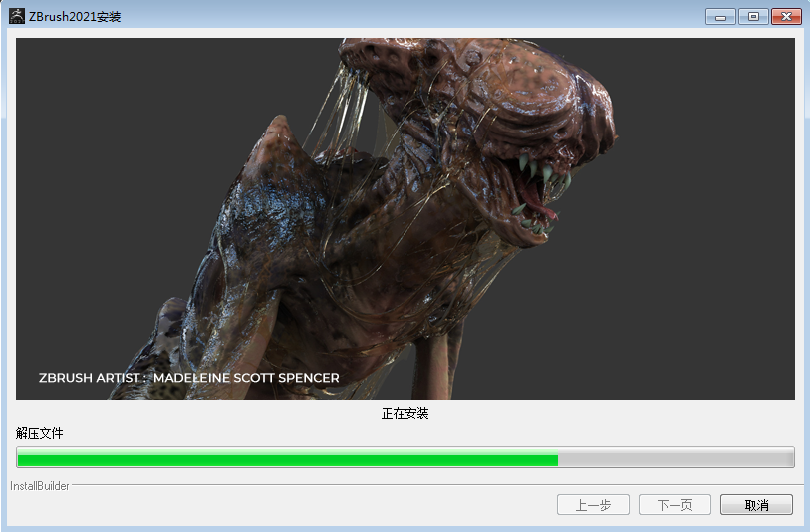The image size is (810, 532).
Task: Click the green installation progress bar
Action: pos(405,457)
